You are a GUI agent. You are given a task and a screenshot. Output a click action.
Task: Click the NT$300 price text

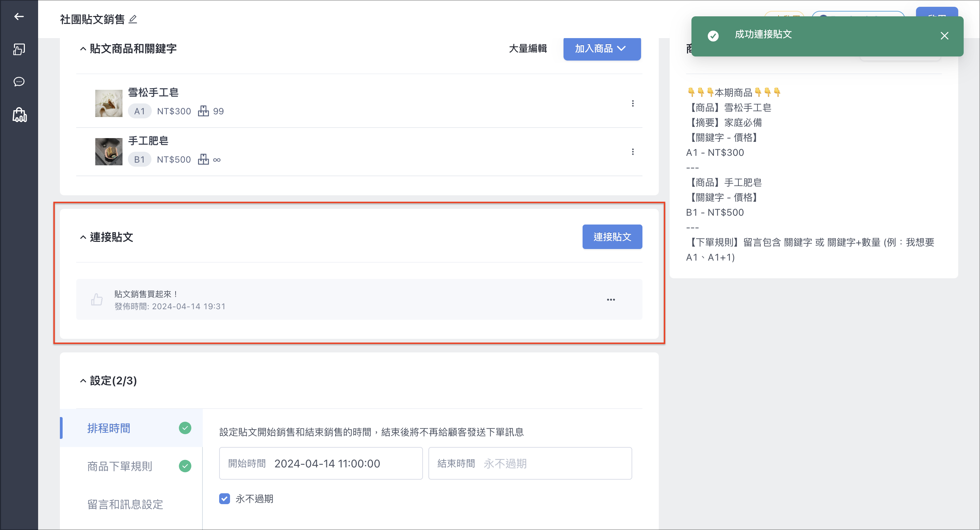point(174,111)
